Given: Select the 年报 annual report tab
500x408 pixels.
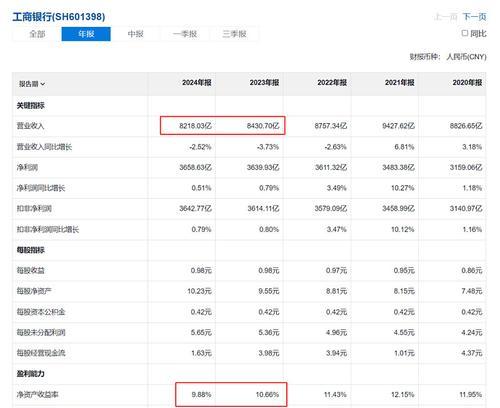Looking at the screenshot, I should coord(86,34).
